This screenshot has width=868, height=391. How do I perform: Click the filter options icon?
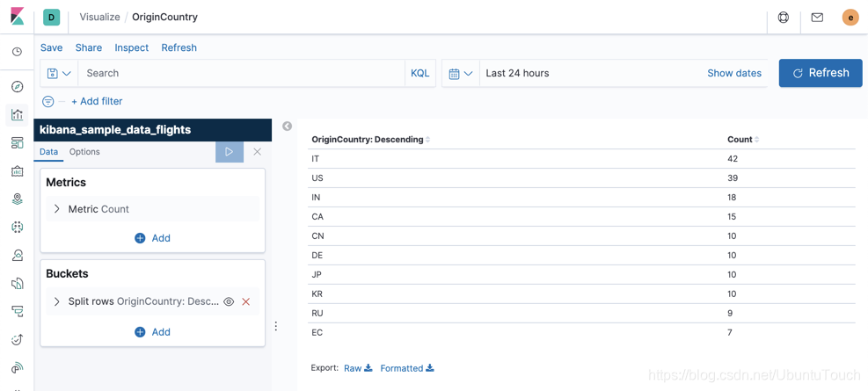[48, 101]
